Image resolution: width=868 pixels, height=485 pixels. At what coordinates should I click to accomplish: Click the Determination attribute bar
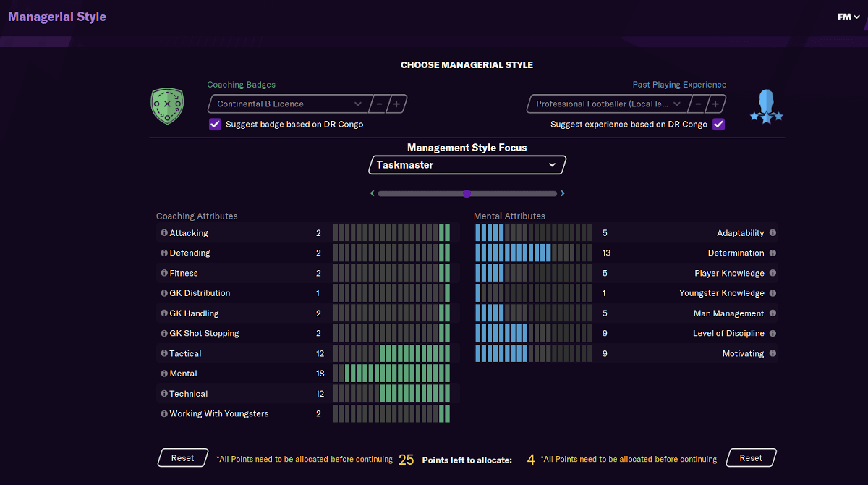click(x=533, y=253)
